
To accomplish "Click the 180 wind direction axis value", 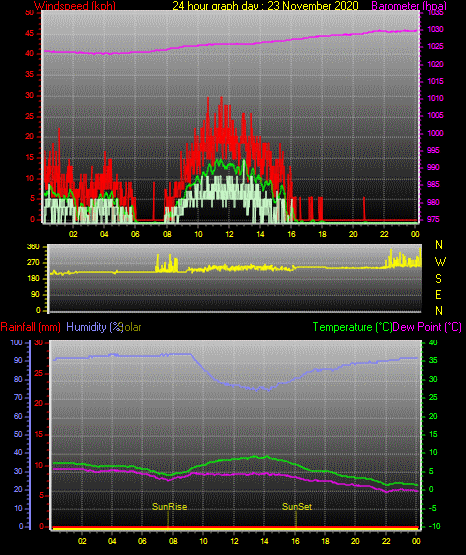I will click(33, 279).
